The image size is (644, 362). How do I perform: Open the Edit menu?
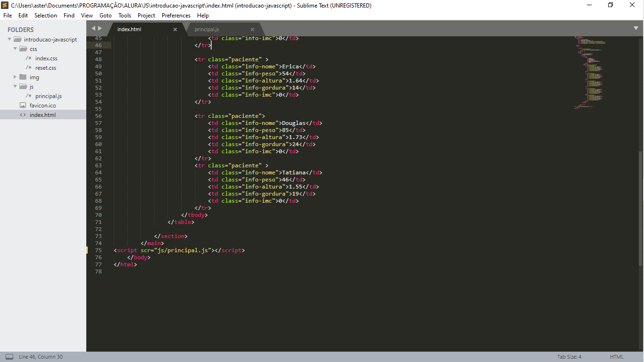pos(23,16)
